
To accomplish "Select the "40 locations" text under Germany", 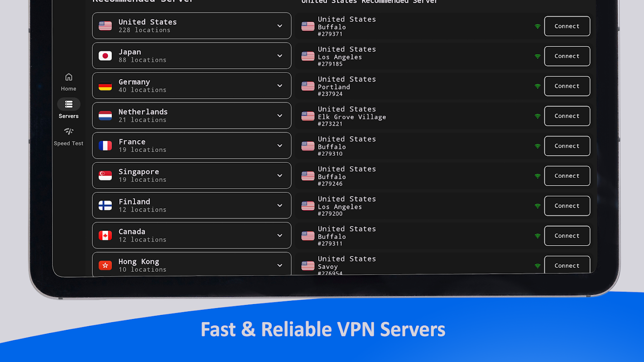I will (x=143, y=90).
